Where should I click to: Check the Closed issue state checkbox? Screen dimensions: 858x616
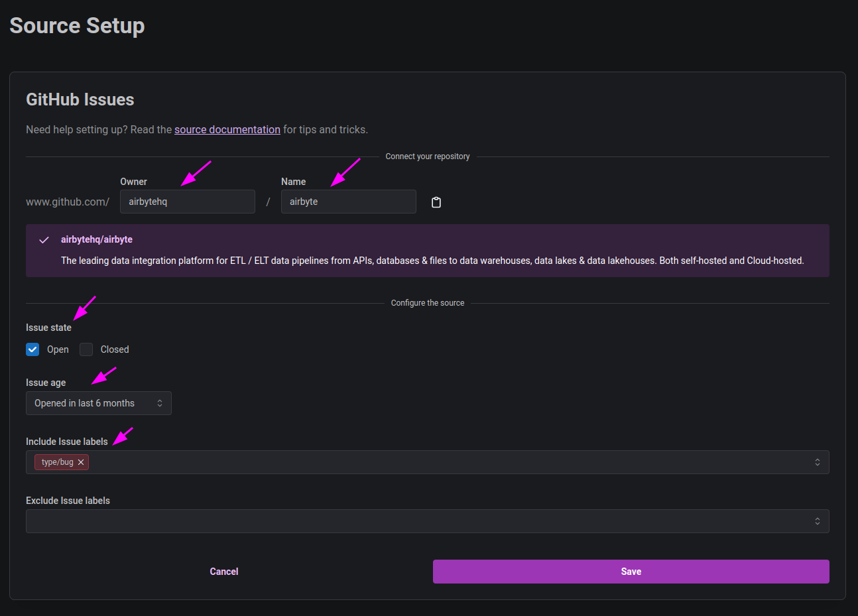coord(86,349)
